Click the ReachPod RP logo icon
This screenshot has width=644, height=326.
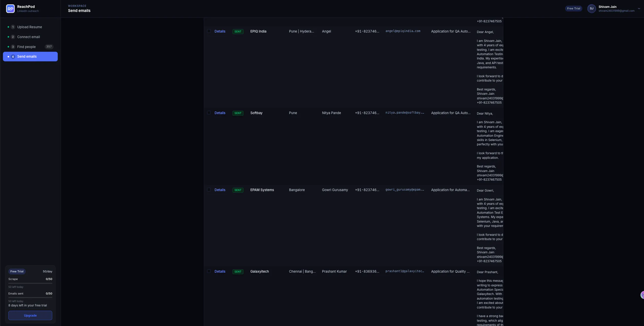click(x=10, y=9)
